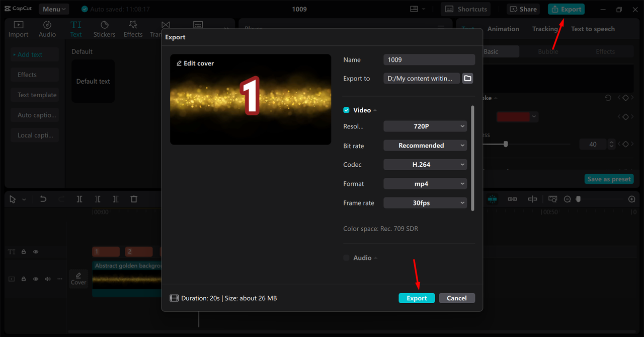Click the Linkage chain icon in timeline
The height and width of the screenshot is (337, 644).
click(512, 199)
